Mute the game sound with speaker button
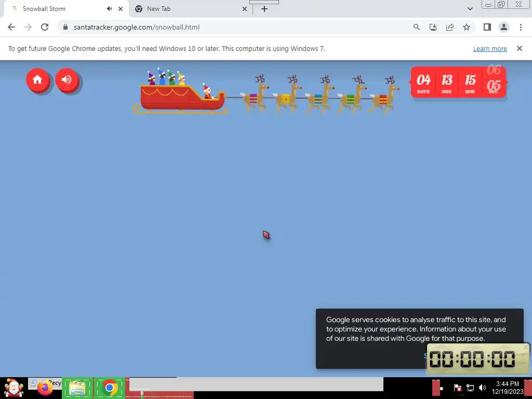This screenshot has width=532, height=399. pyautogui.click(x=67, y=80)
